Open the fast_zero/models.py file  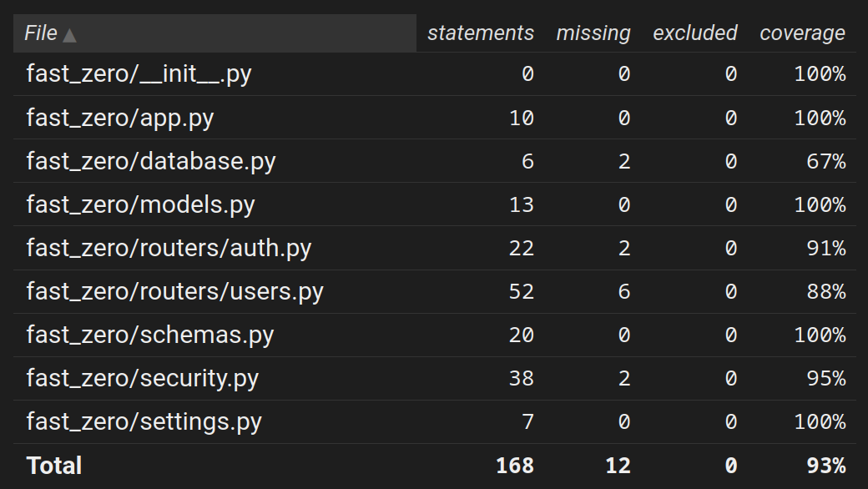click(141, 204)
